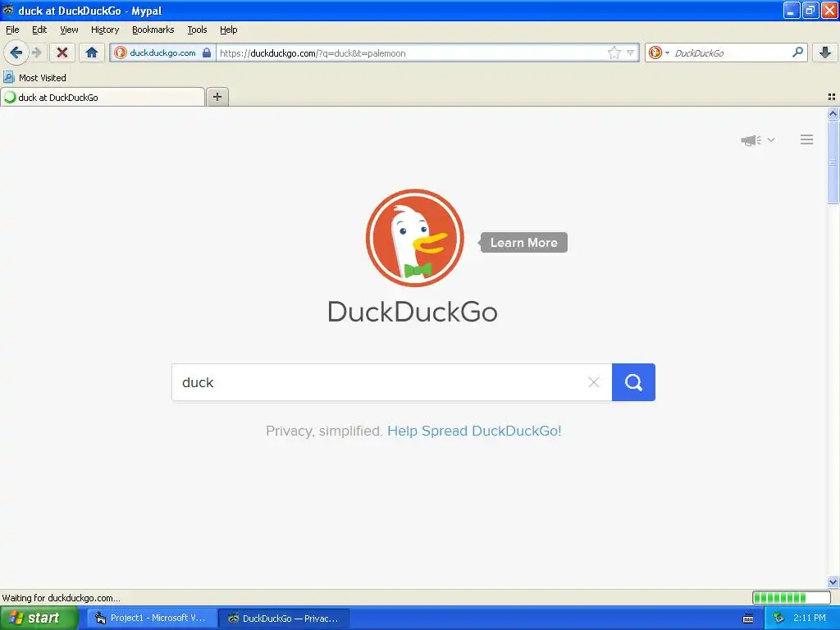Click the Learn More tooltip button
Viewport: 840px width, 630px height.
click(524, 243)
